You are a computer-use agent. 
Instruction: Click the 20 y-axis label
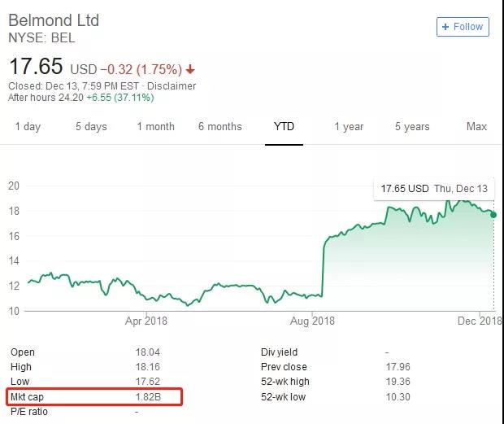(x=14, y=186)
